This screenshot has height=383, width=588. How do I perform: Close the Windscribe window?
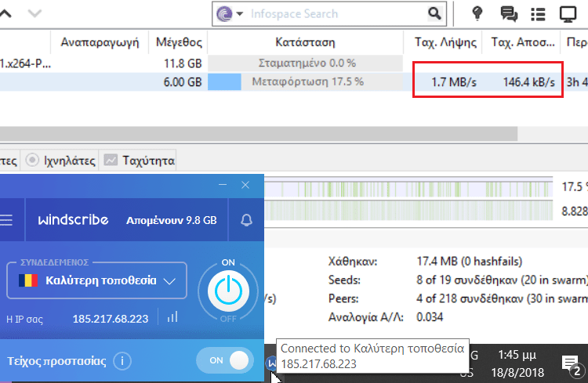pyautogui.click(x=245, y=185)
